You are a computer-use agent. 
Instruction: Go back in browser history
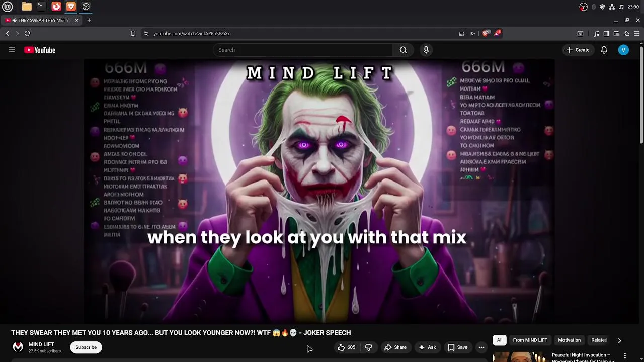[7, 33]
